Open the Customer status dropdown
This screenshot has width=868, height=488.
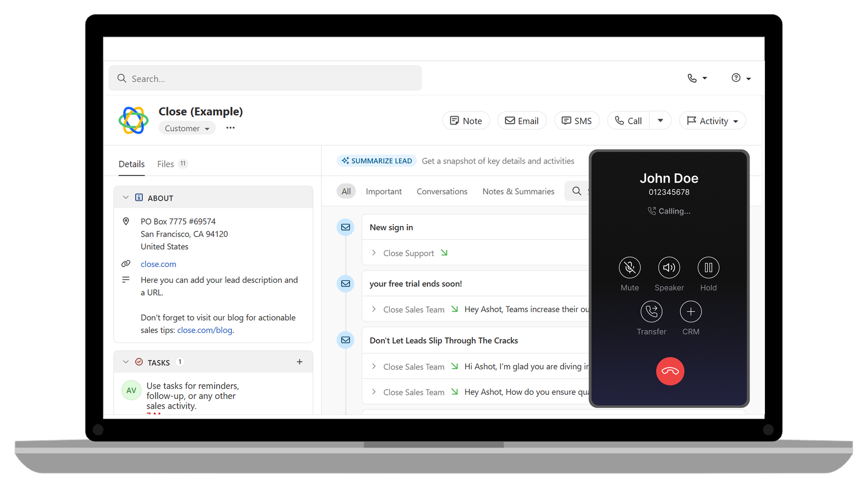(187, 128)
